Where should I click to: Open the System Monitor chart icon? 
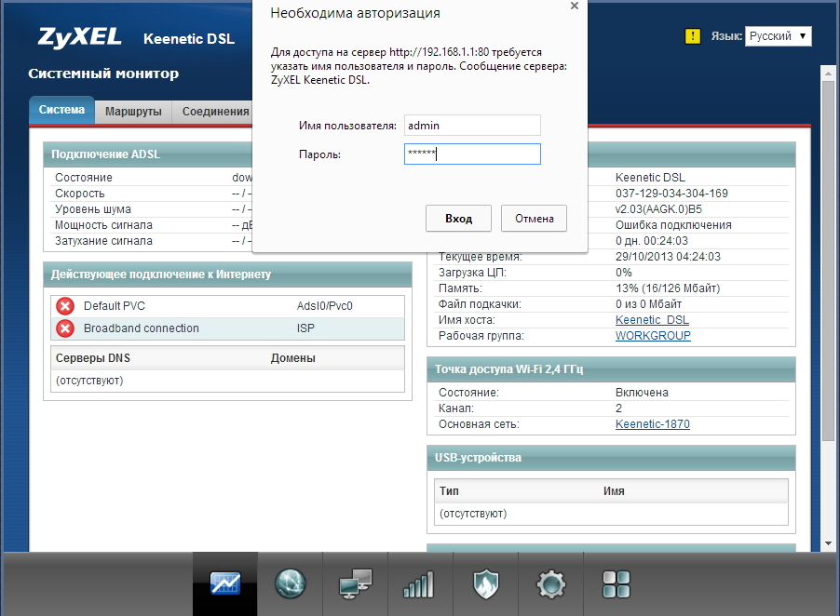click(224, 583)
